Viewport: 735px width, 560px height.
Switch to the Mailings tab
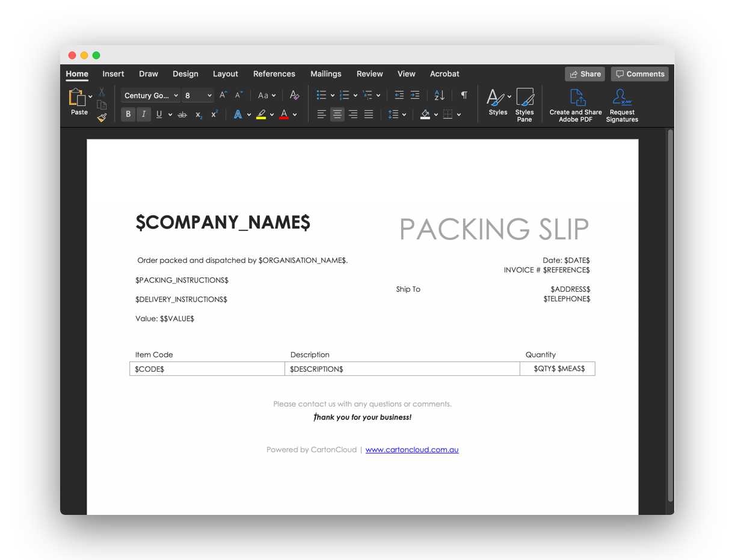[x=325, y=74]
